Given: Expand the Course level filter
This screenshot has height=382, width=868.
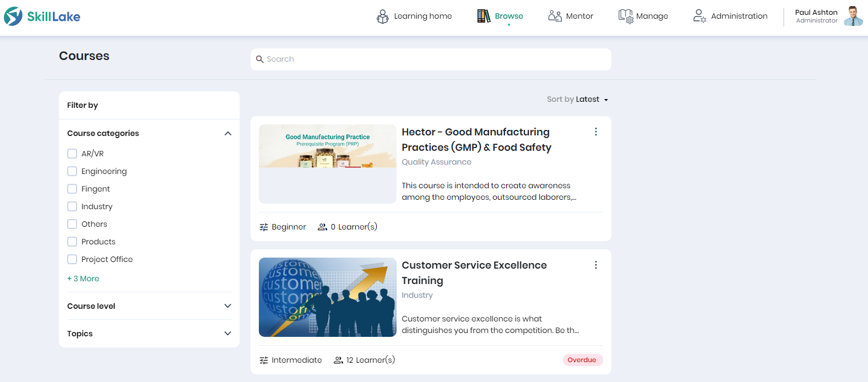Looking at the screenshot, I should click(228, 306).
